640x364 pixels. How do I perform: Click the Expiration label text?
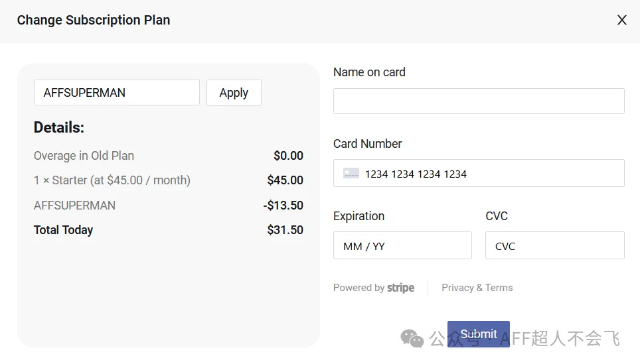(359, 216)
